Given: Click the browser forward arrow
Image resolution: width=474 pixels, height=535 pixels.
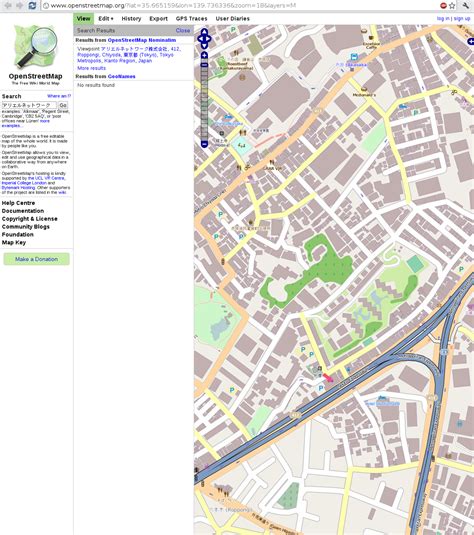Looking at the screenshot, I should pos(20,5).
